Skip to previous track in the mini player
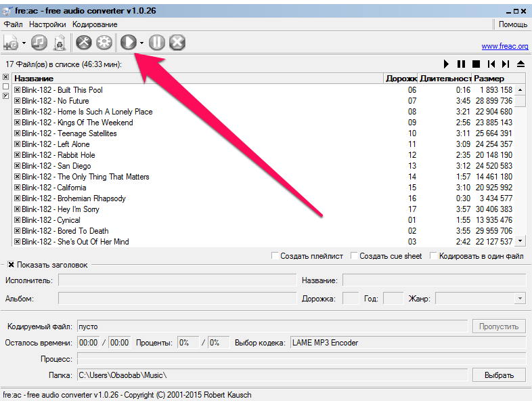Screen dimensions: 532x401 click(x=491, y=64)
